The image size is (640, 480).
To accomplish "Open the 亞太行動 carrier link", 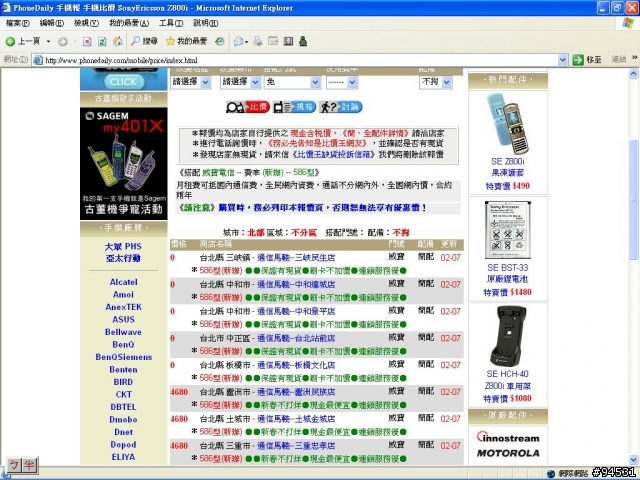I will pyautogui.click(x=123, y=258).
